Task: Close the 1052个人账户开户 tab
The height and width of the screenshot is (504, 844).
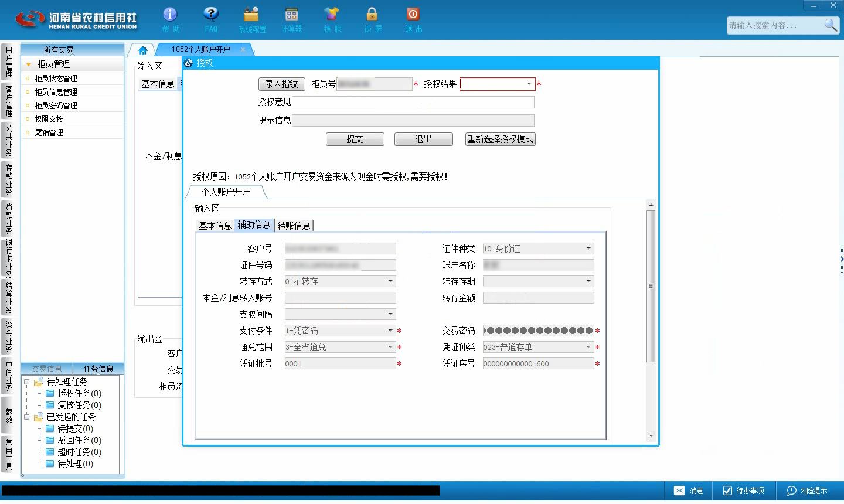Action: 243,50
